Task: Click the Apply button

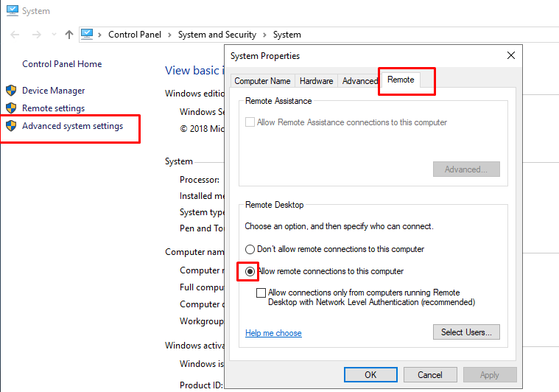Action: (x=490, y=375)
